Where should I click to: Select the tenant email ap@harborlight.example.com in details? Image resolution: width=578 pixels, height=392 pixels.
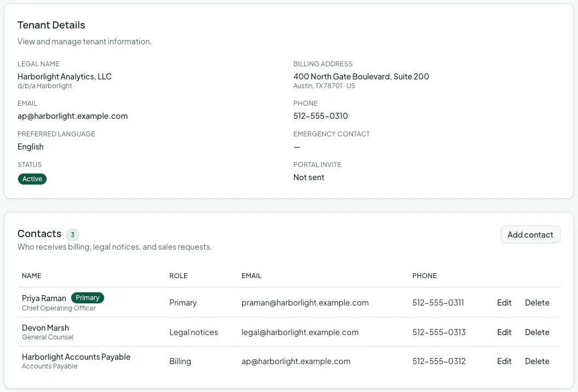tap(73, 116)
